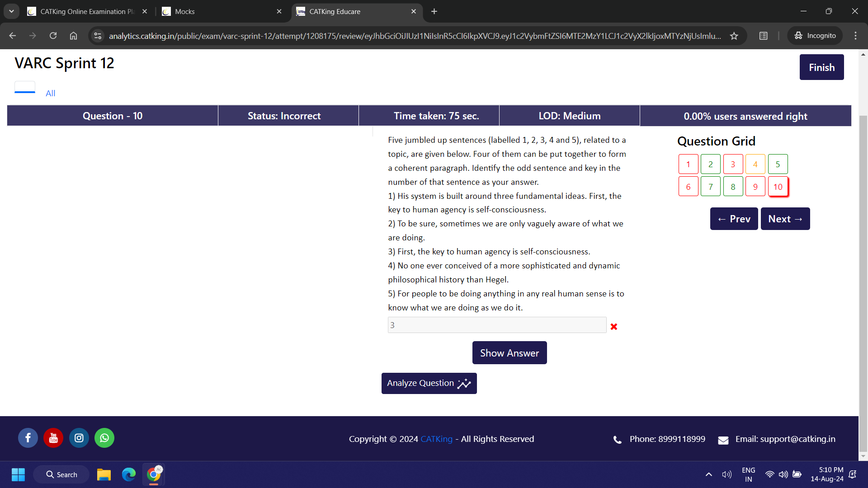Jump to question 9 in grid
The image size is (868, 488).
[755, 187]
